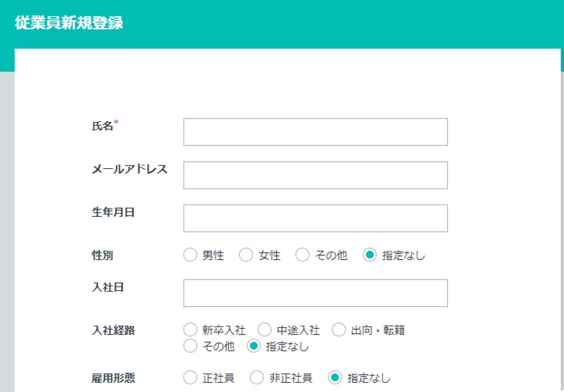Screen dimensions: 564x392
Task: Click the 氏名 field label
Action: (x=102, y=125)
